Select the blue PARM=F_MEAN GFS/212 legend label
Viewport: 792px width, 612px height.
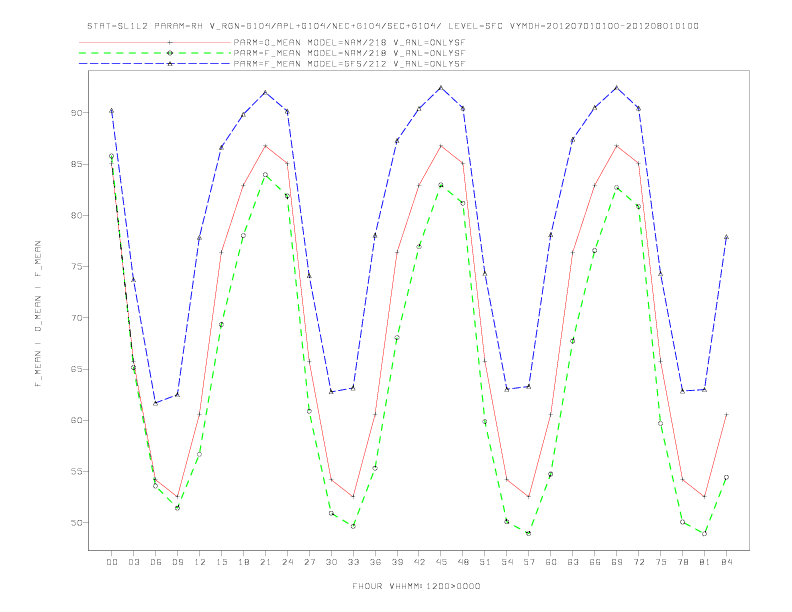coord(349,64)
